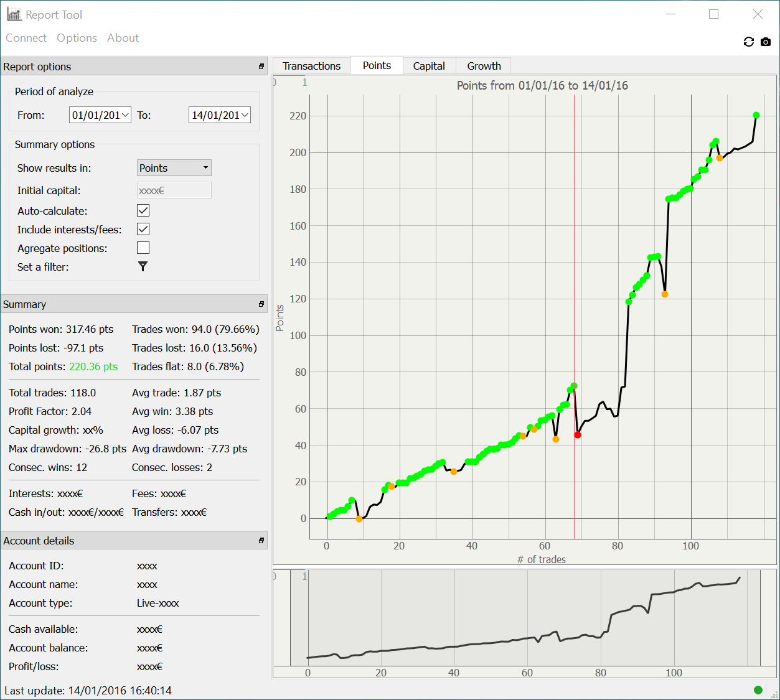Enable Agregate positions checkbox
Viewport: 780px width, 700px height.
coord(143,248)
